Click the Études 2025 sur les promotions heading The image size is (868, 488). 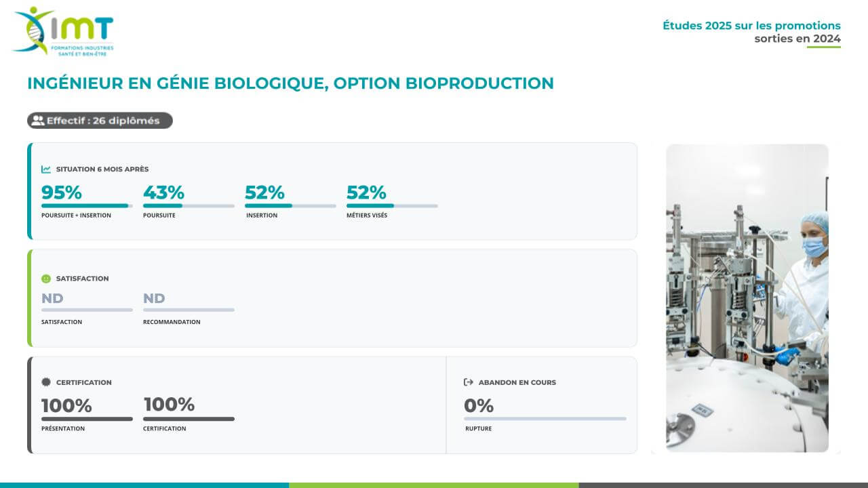(751, 26)
